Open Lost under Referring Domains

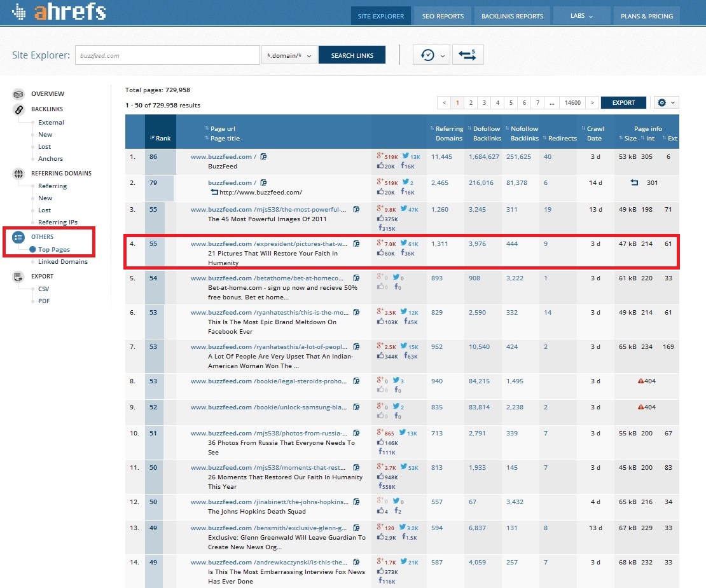pyautogui.click(x=45, y=210)
